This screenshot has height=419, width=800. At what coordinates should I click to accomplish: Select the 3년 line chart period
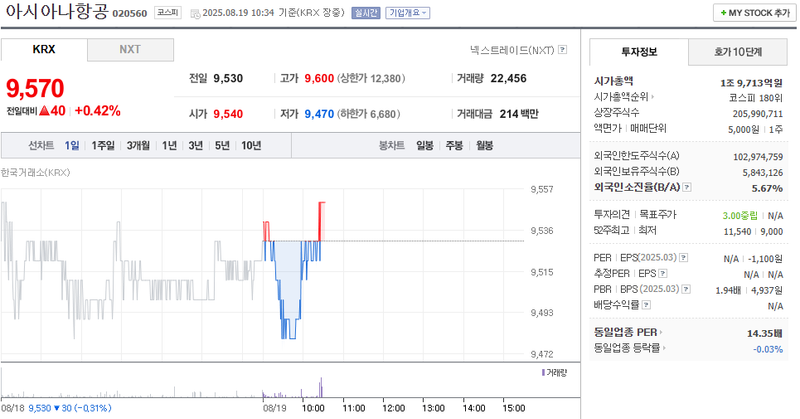click(196, 146)
